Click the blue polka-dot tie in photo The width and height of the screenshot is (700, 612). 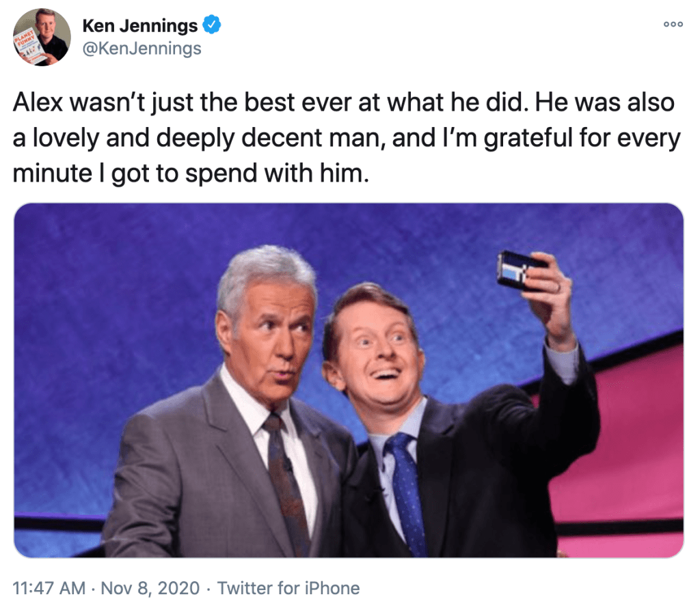(x=407, y=490)
